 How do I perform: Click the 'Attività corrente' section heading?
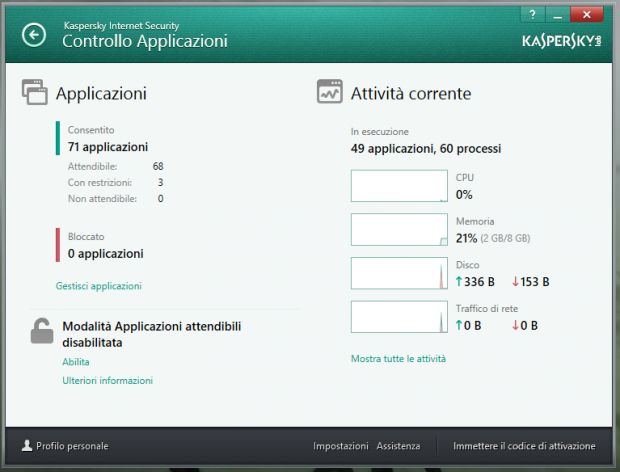pos(411,93)
